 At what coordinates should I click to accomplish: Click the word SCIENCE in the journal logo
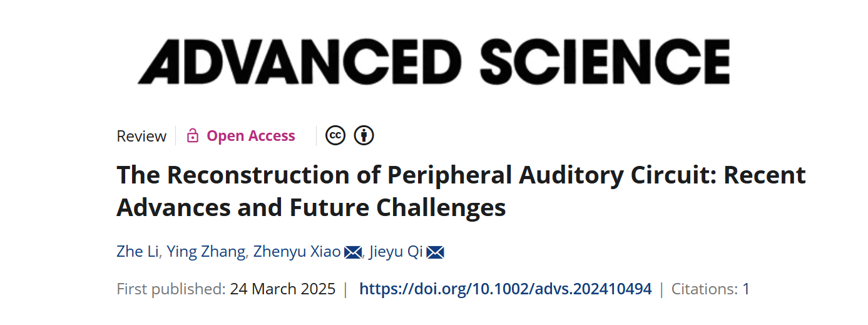pyautogui.click(x=605, y=62)
